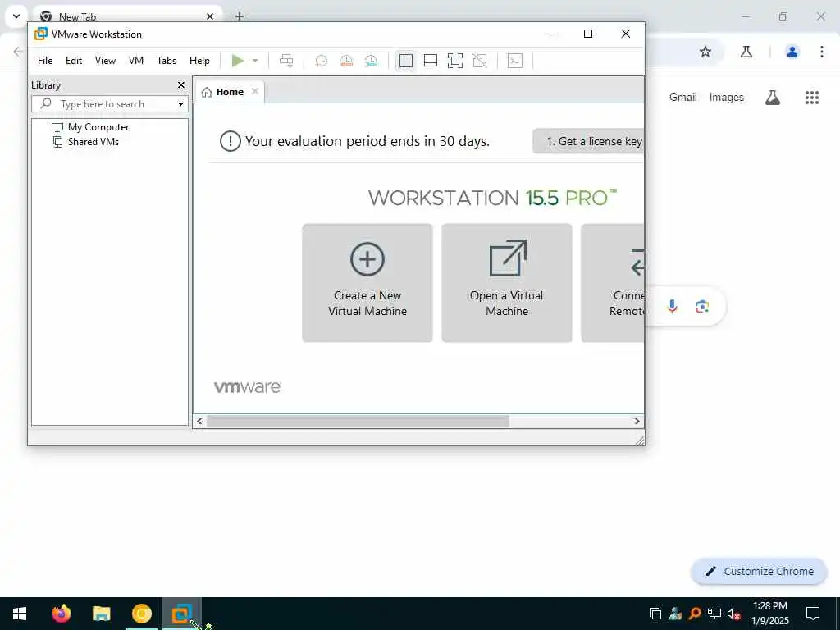Close the Chrome New Tab tab

pyautogui.click(x=210, y=16)
